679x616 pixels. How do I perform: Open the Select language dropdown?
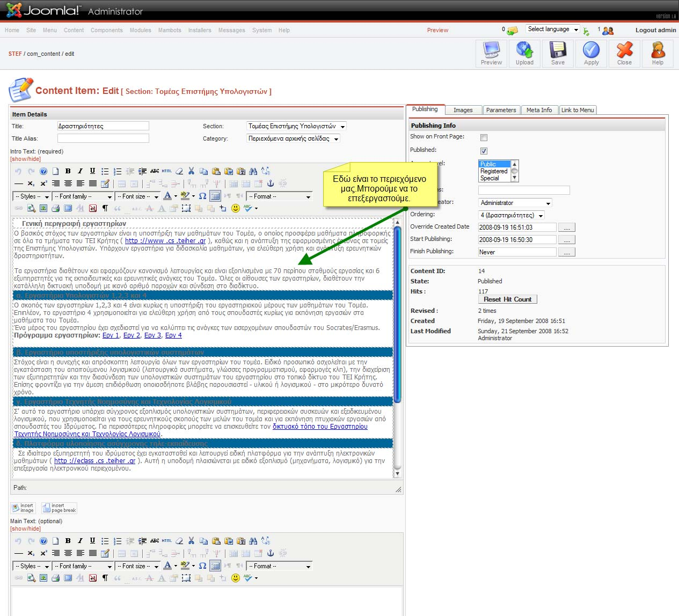tap(552, 30)
